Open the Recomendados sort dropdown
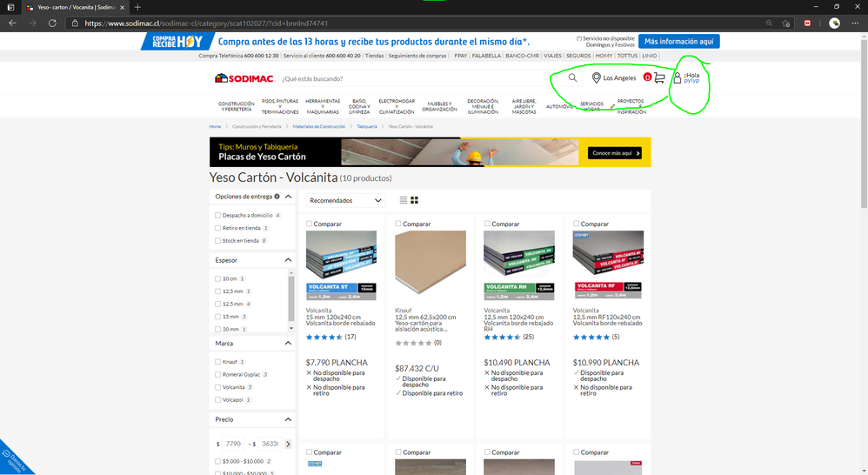 (345, 200)
